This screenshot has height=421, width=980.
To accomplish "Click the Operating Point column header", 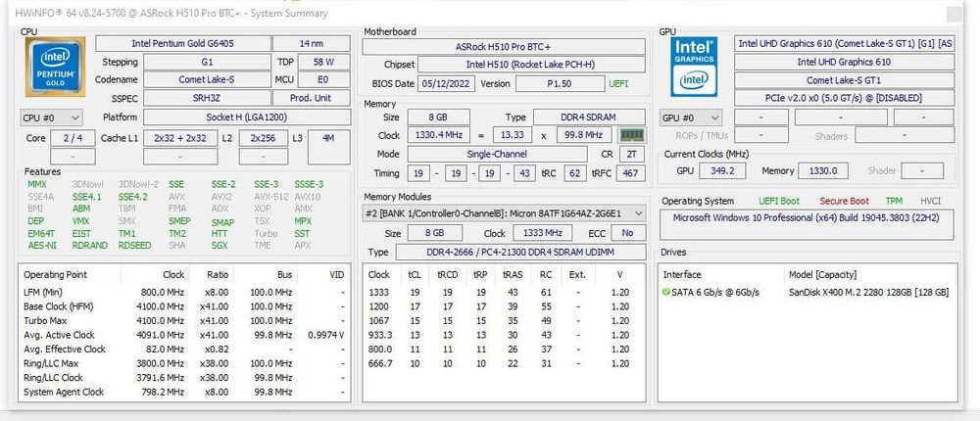I will coord(56,275).
